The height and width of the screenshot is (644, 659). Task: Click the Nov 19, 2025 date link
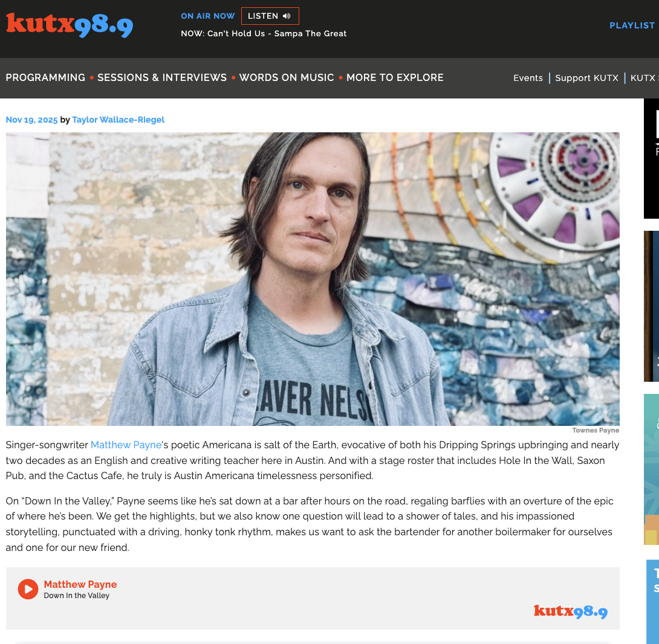point(31,120)
